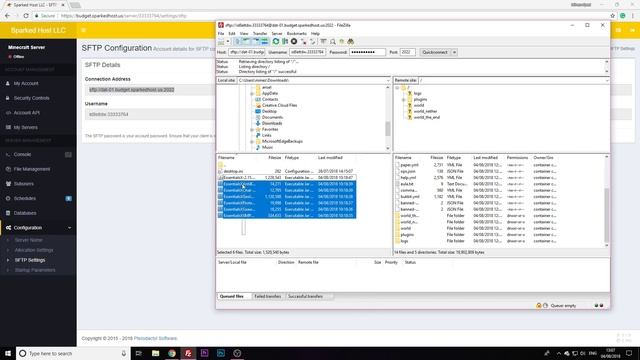Click the Databases sidebar icon
Viewport: 640px width, 360px height.
tap(8, 213)
